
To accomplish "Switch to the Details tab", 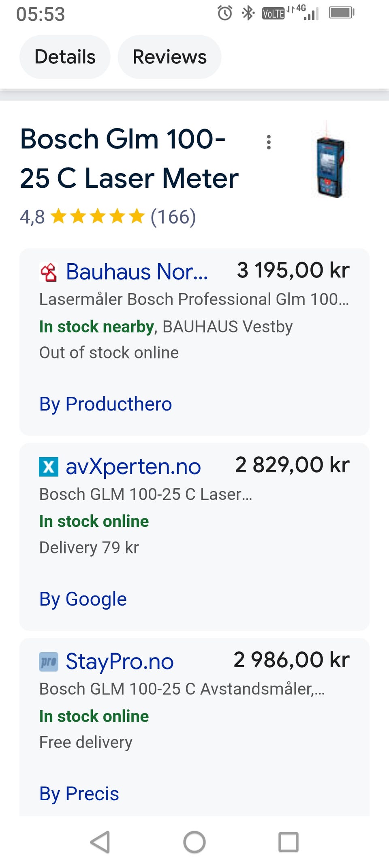I will 65,57.
